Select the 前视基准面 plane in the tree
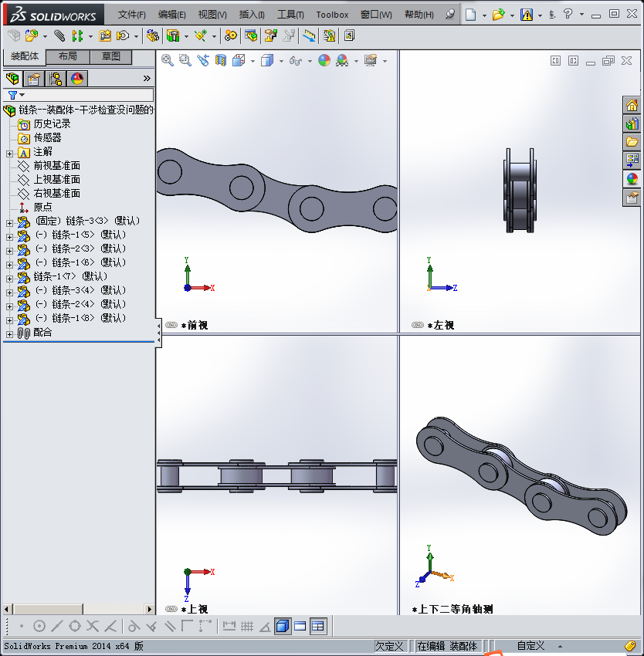Viewport: 644px width, 656px height. click(56, 166)
